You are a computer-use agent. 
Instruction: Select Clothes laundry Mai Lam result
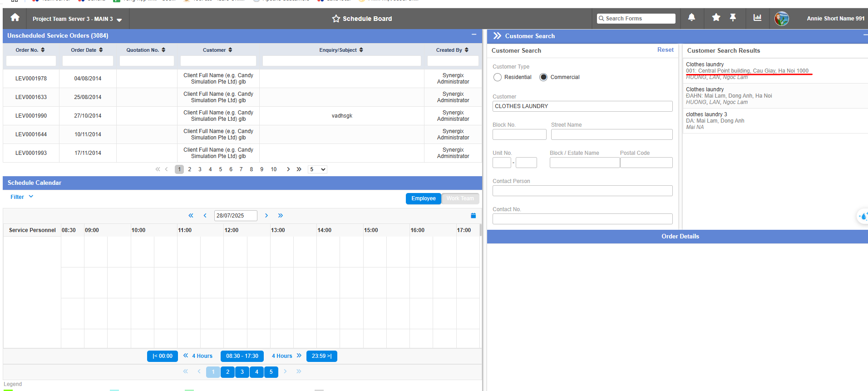click(775, 96)
